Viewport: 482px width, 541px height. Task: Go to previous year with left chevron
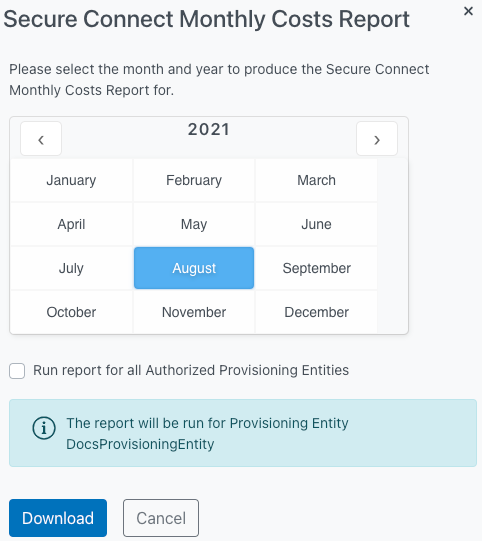[41, 139]
